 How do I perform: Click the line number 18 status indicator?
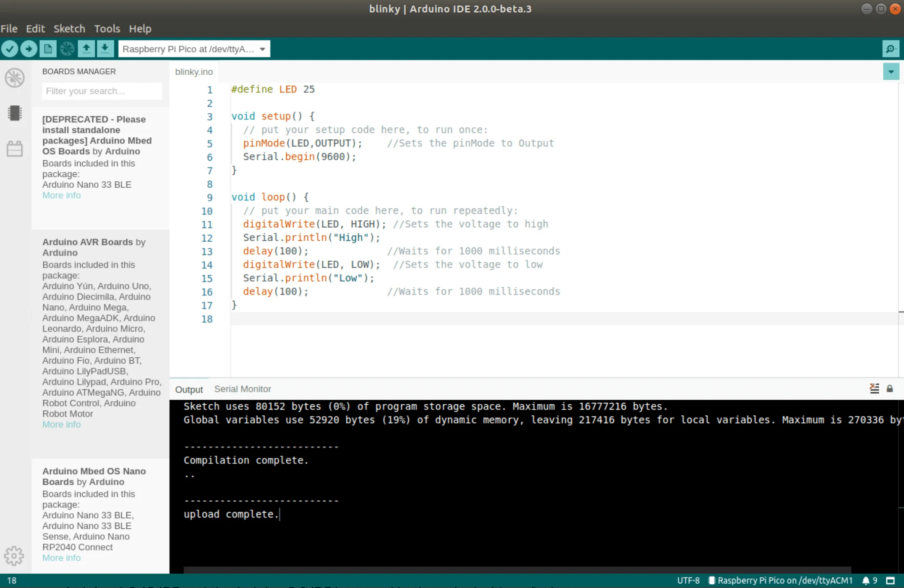(12, 580)
